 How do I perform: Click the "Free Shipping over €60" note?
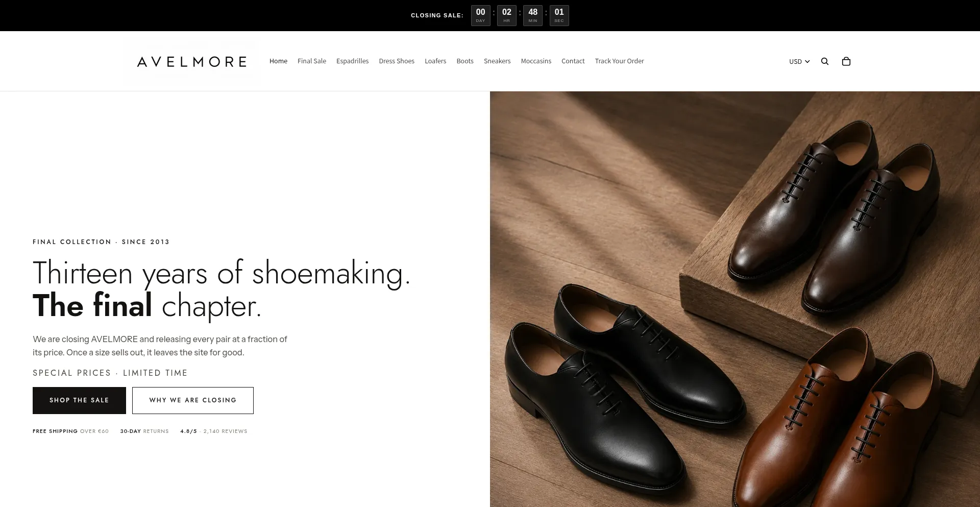pyautogui.click(x=70, y=431)
